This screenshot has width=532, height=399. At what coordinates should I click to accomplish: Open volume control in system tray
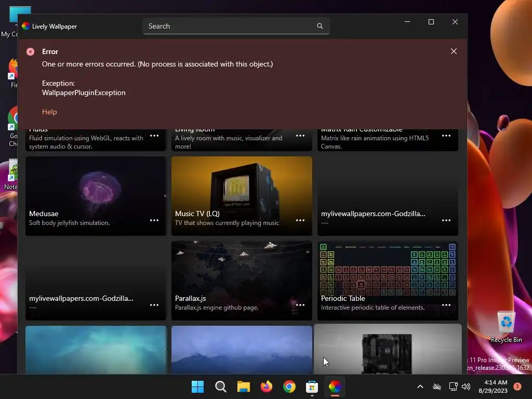click(466, 387)
